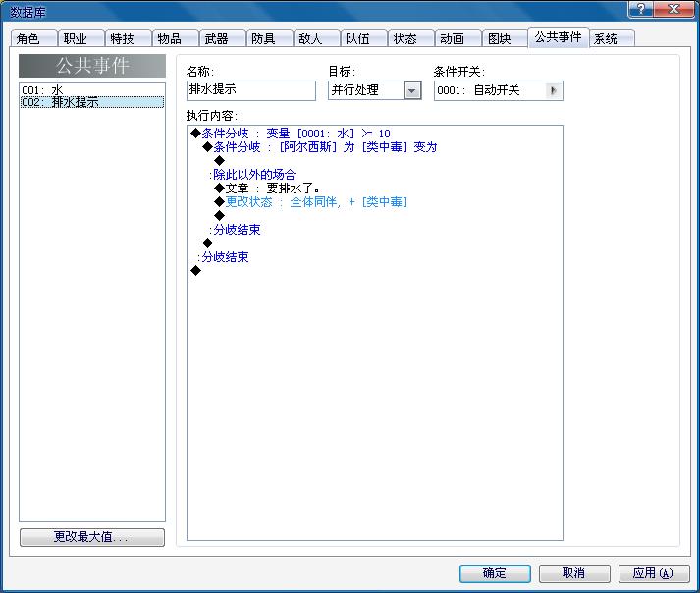This screenshot has height=593, width=700.
Task: Select common event 001: 水
Action: [92, 90]
